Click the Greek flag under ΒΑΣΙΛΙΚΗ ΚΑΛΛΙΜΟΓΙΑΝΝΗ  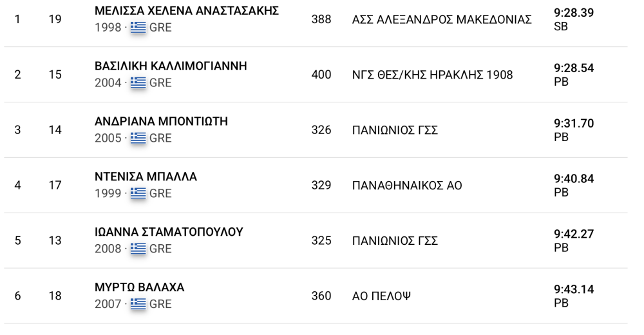point(138,82)
